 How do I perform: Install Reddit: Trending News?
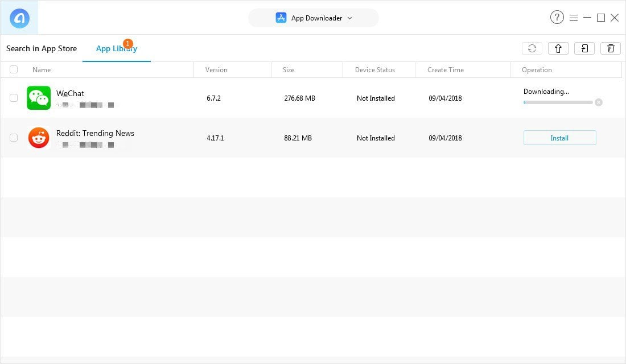point(559,138)
